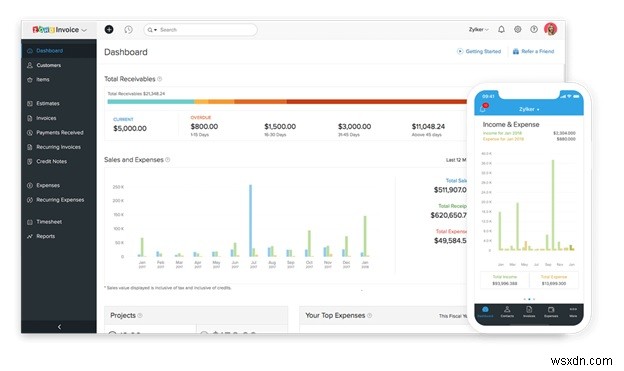The height and width of the screenshot is (371, 624).
Task: Open Timesheet in the sidebar
Action: coord(59,222)
